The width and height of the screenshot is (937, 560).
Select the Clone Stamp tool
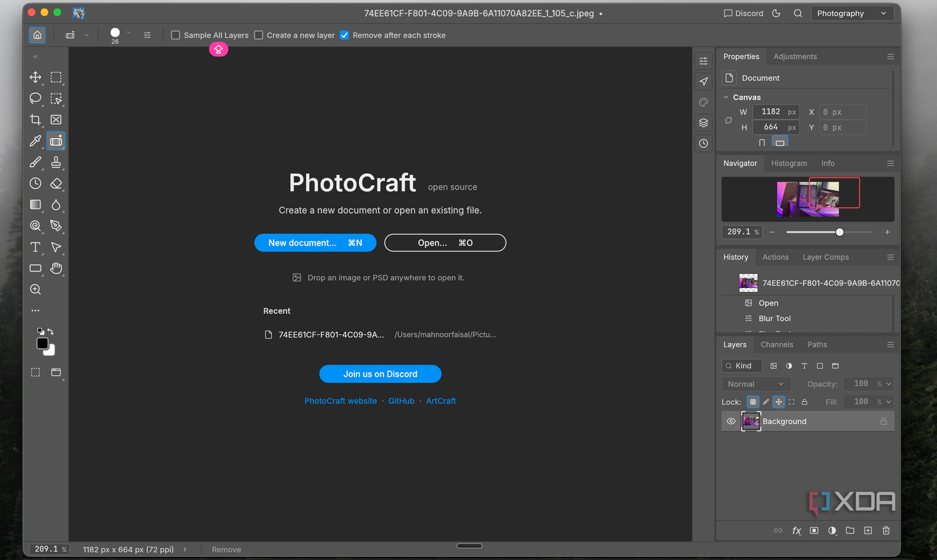pyautogui.click(x=56, y=163)
